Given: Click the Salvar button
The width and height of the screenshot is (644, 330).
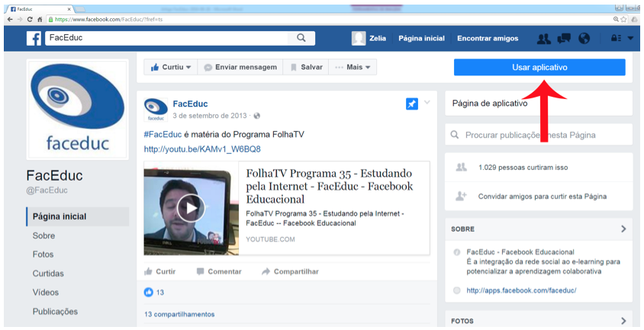Looking at the screenshot, I should pos(306,67).
